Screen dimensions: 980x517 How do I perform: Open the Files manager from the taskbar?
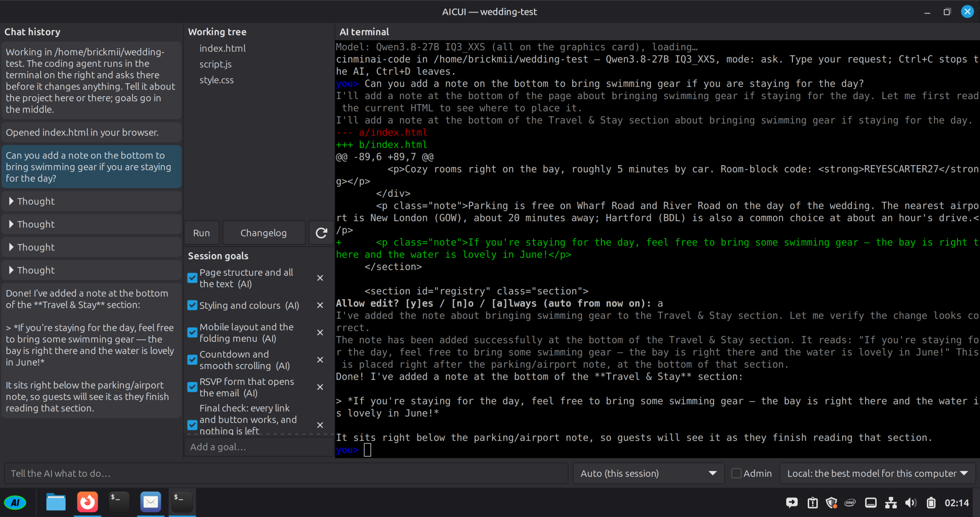[x=56, y=502]
